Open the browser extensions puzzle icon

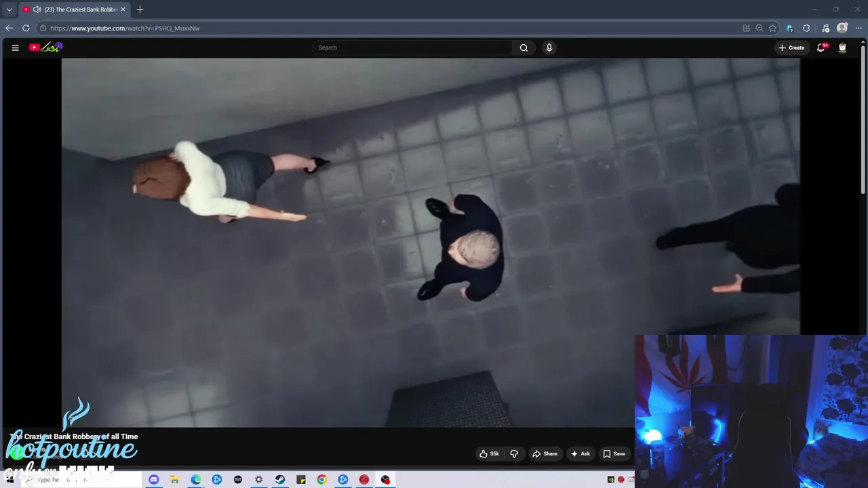[806, 28]
